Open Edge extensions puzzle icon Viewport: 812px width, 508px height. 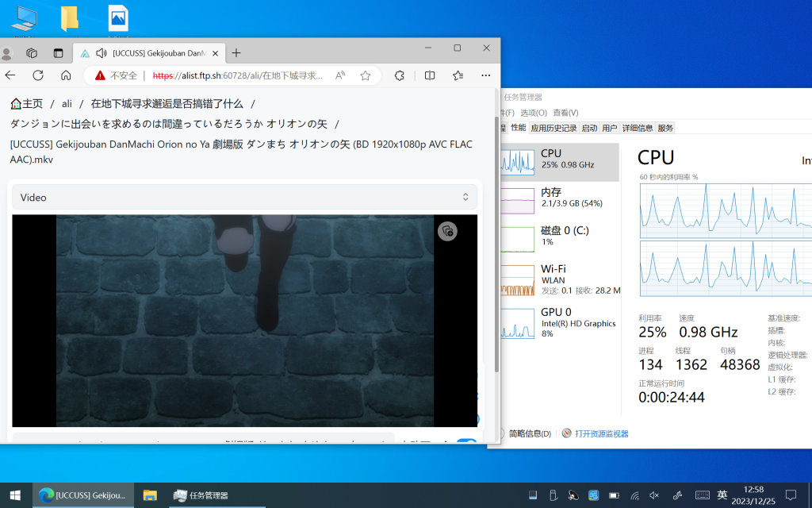400,75
